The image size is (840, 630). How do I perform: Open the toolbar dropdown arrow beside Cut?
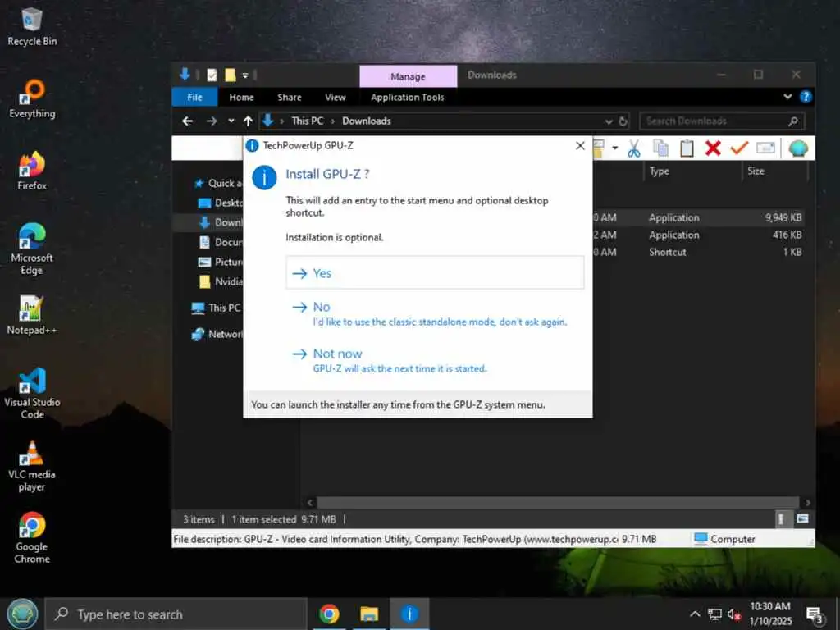615,148
